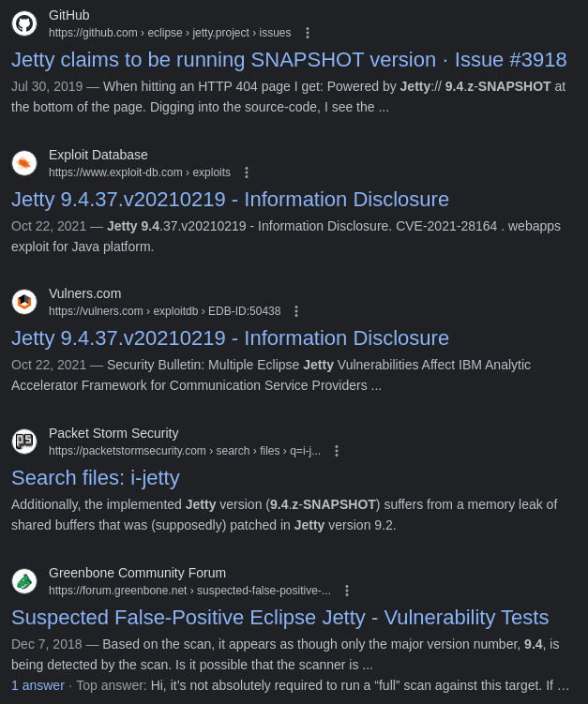The height and width of the screenshot is (704, 588).
Task: Click the vulners.com EDB-ID:50438 URL breadcrumb
Action: point(165,311)
